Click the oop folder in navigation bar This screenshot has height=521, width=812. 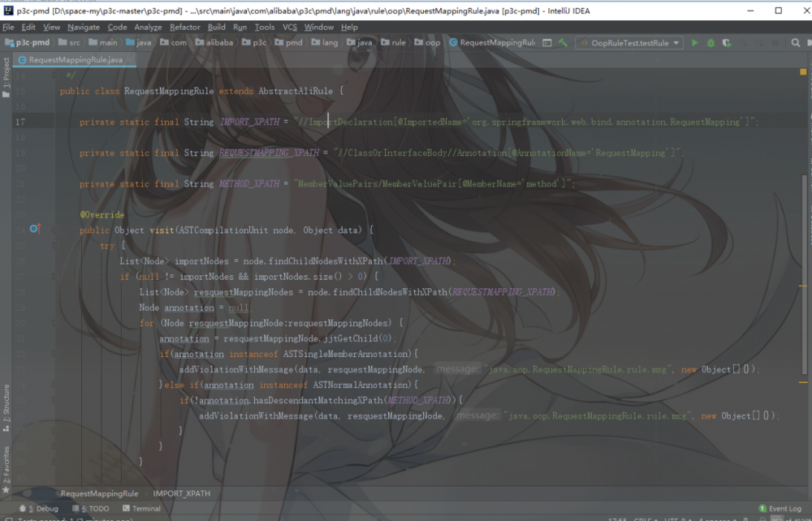coord(427,42)
